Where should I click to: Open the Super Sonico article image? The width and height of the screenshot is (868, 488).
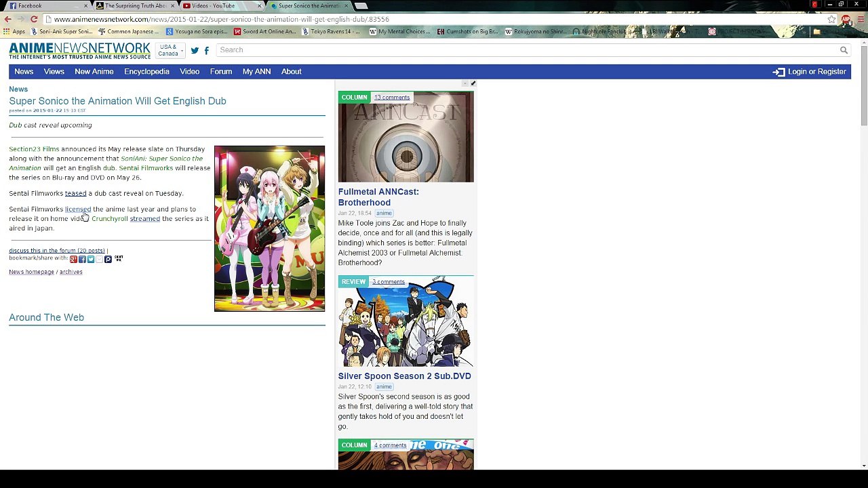pos(269,228)
